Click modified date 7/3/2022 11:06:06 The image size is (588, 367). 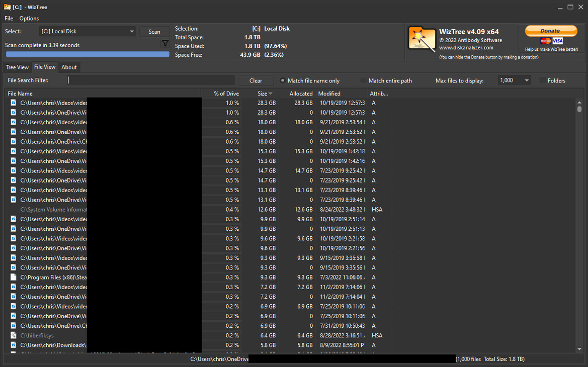pos(342,278)
